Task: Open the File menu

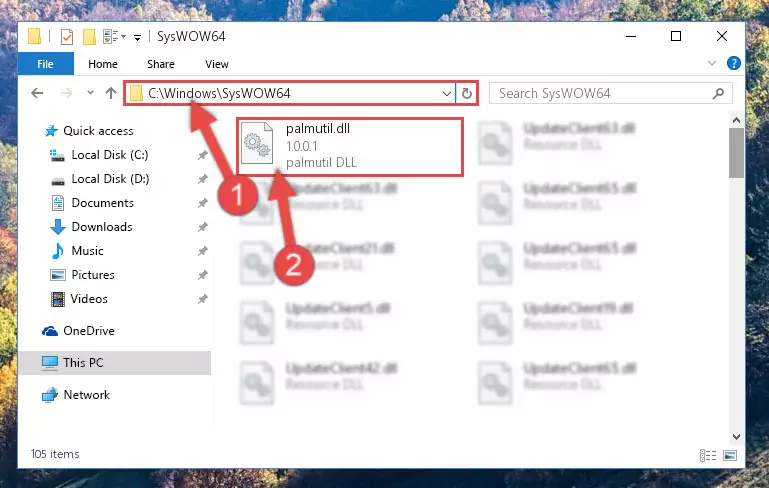Action: 46,64
